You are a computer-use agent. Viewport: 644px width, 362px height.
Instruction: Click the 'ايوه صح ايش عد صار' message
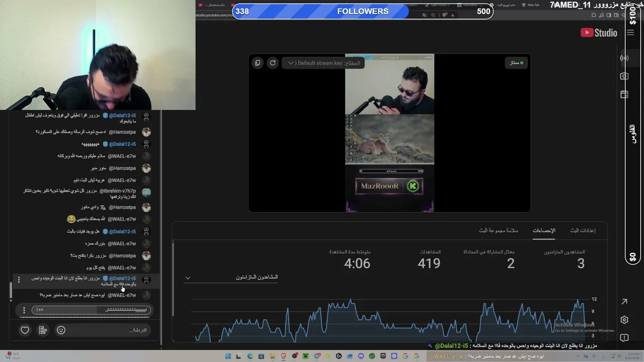pyautogui.click(x=73, y=295)
